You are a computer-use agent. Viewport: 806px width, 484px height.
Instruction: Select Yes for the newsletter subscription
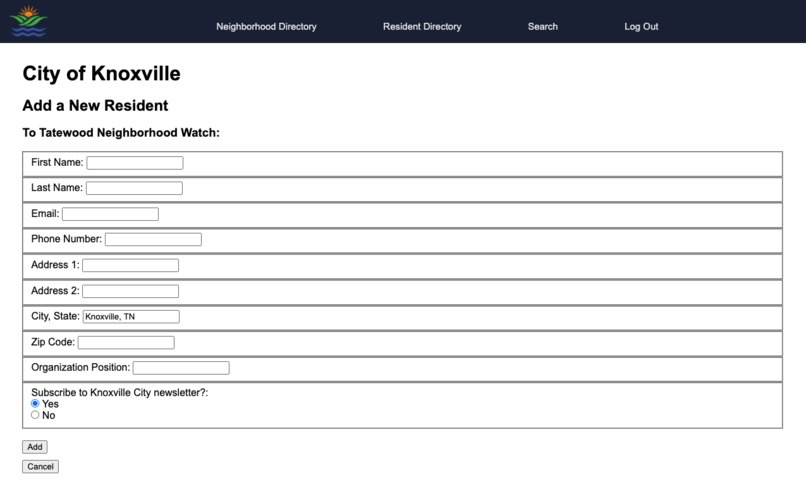[x=35, y=403]
